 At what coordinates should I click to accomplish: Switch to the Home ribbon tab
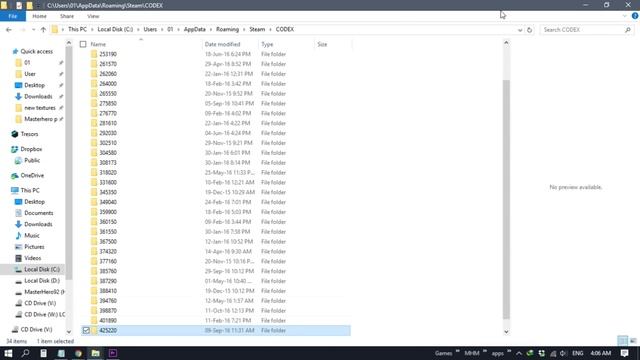point(39,16)
